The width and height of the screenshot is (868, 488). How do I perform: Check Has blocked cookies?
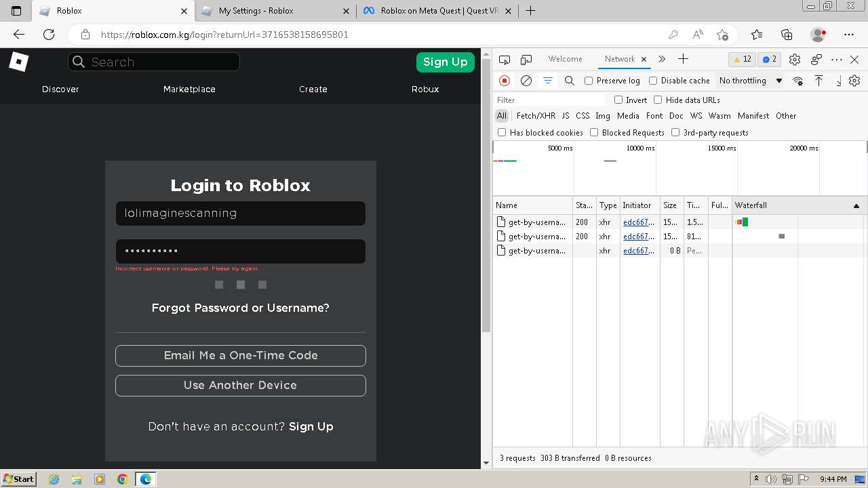502,132
